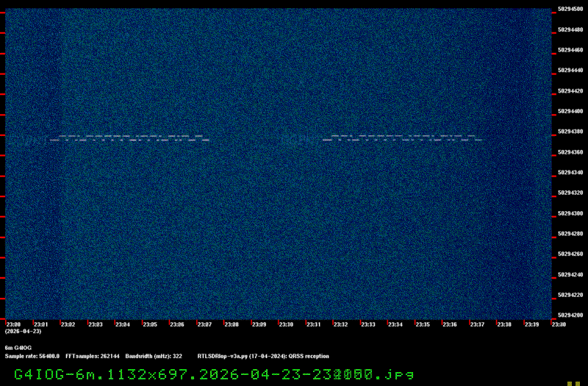
Task: Click the 50294460 frequency label
Action: (x=570, y=50)
